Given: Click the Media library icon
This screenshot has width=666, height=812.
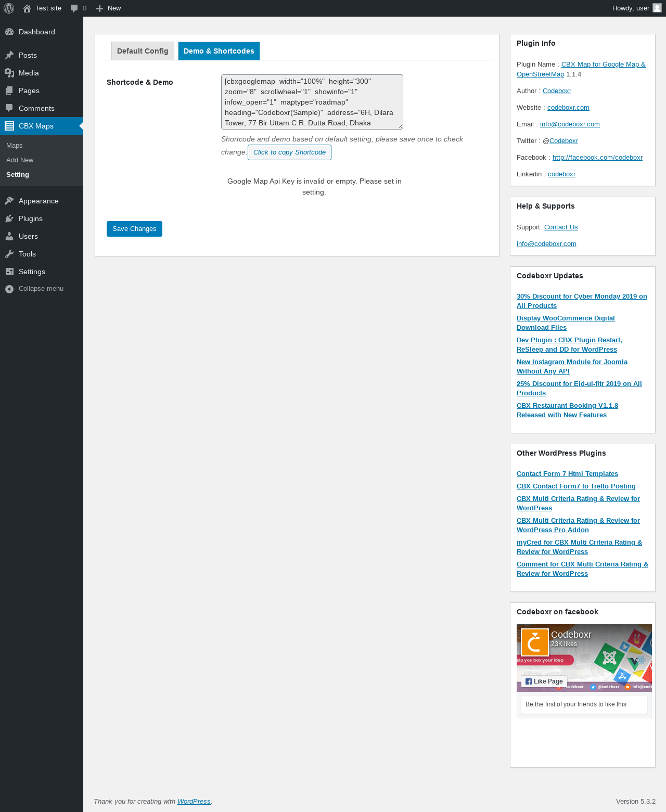Looking at the screenshot, I should click(9, 73).
